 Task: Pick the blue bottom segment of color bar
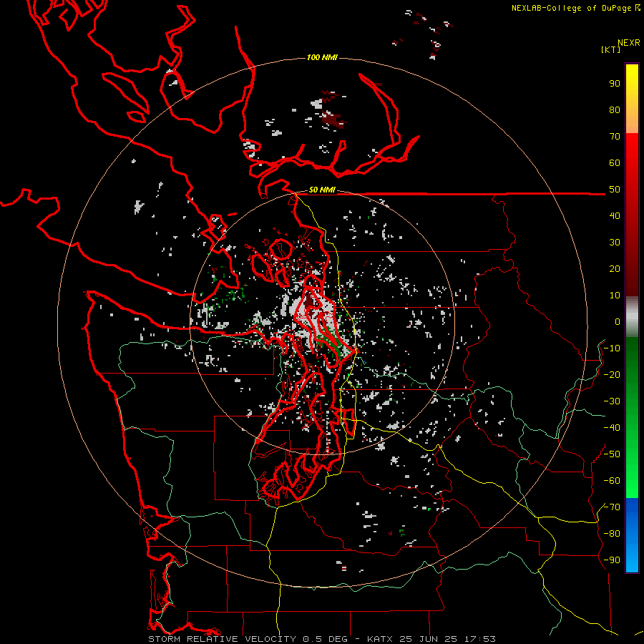coord(632,535)
